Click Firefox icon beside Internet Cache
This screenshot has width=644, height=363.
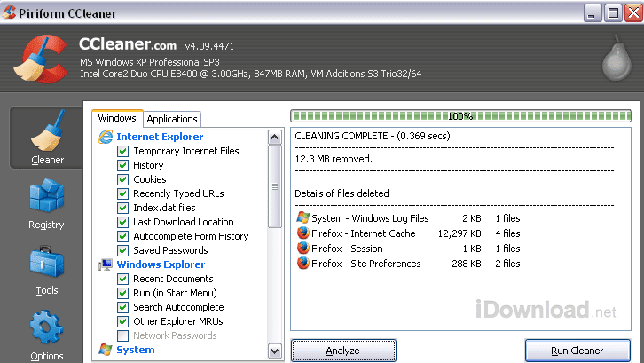coord(303,233)
